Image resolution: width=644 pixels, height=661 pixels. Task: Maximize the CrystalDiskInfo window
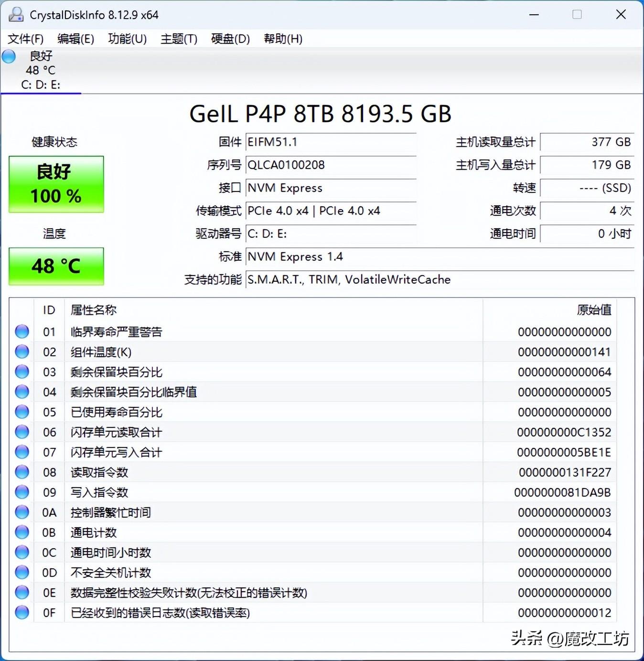(577, 14)
